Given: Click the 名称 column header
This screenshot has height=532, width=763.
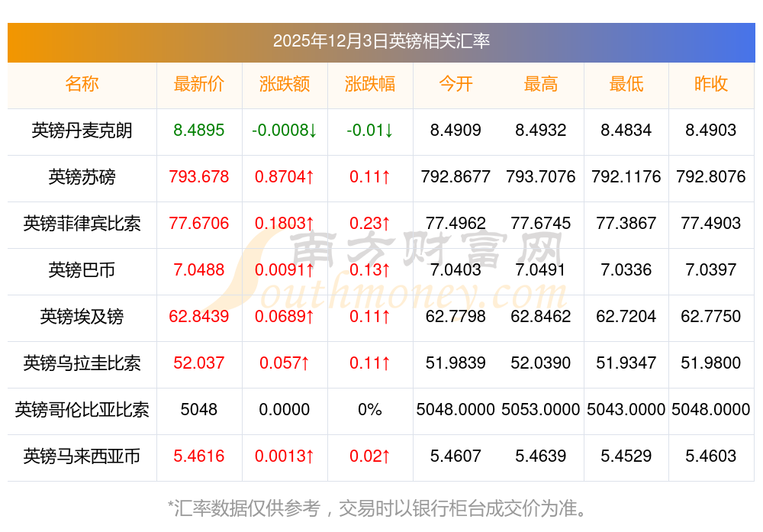Looking at the screenshot, I should pos(82,84).
